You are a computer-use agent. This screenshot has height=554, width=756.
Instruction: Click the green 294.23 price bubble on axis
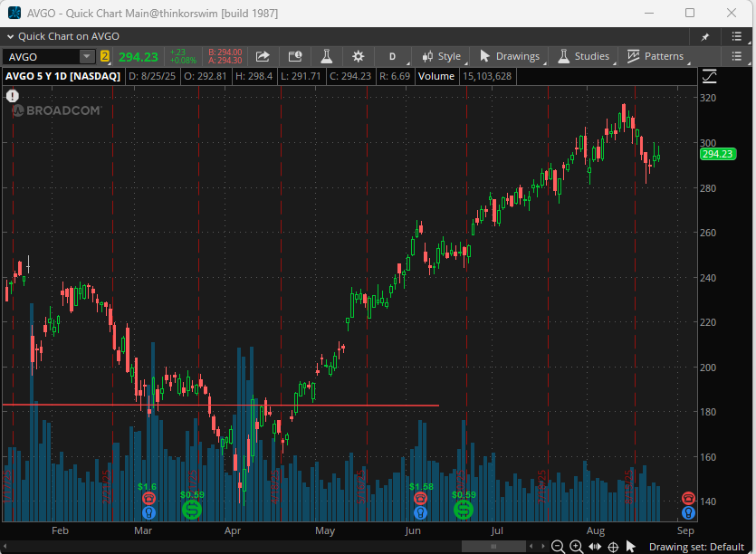coord(717,154)
